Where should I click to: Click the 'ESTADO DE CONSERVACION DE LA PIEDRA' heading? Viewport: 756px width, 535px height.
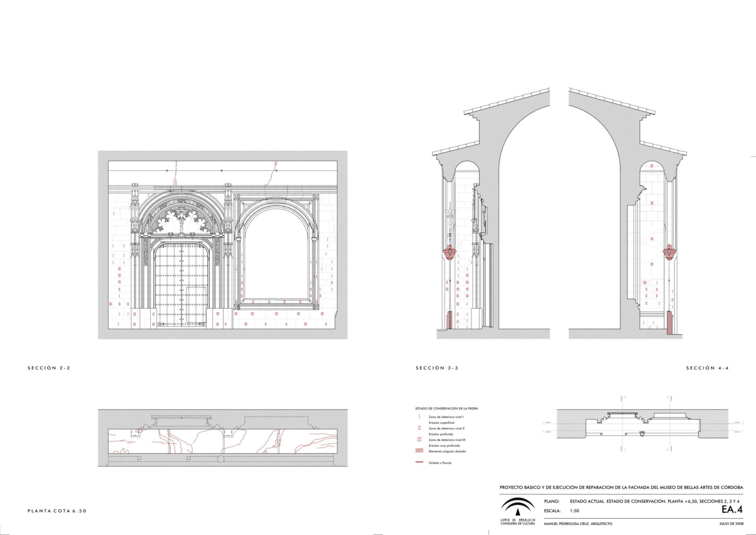click(x=447, y=408)
